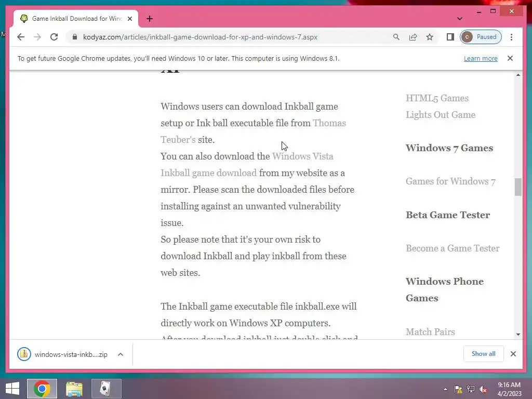Open Chrome's three-dot menu
The image size is (532, 399).
(x=511, y=37)
